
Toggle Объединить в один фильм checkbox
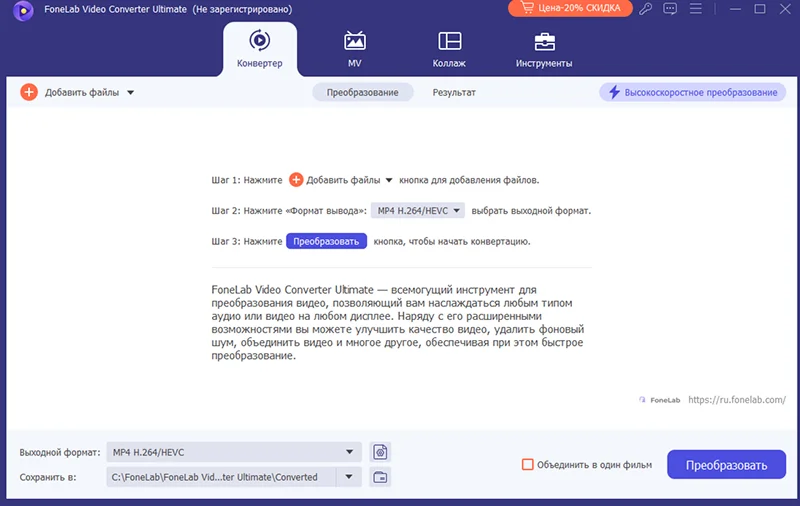click(x=528, y=465)
